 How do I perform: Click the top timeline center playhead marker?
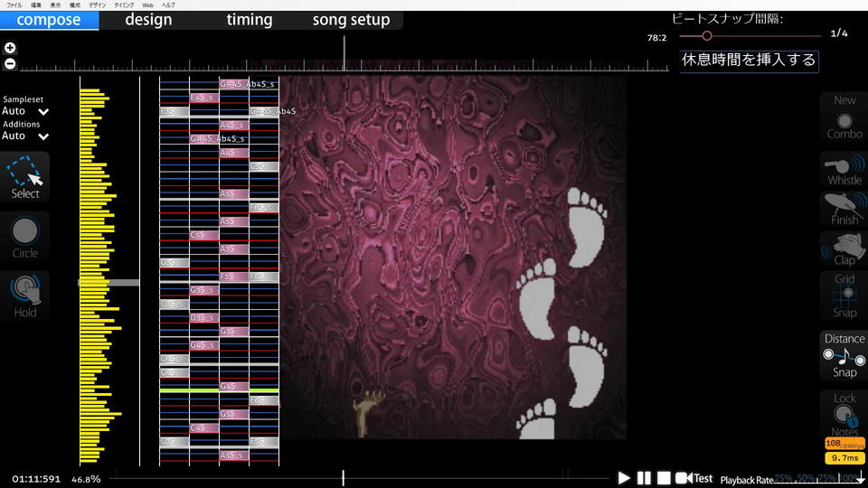coord(344,53)
